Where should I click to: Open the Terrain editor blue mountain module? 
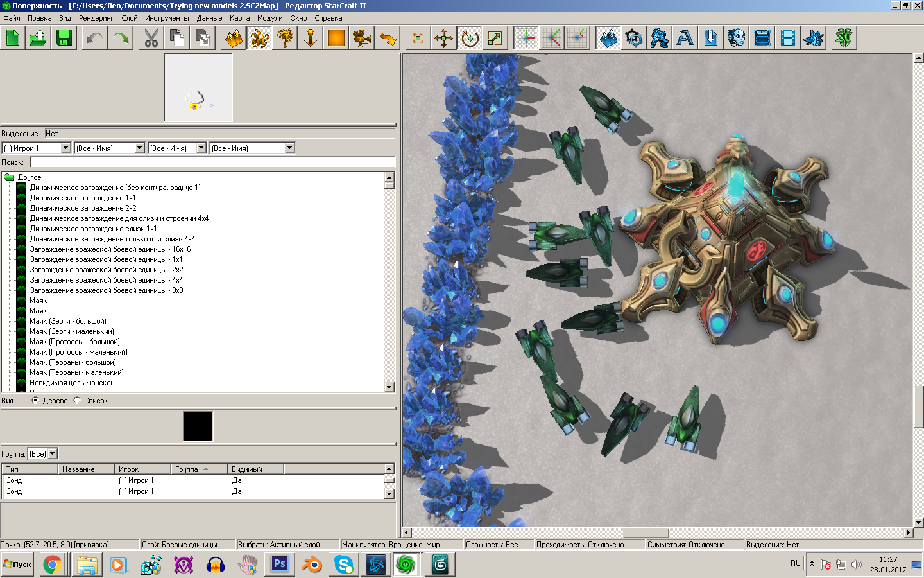point(608,38)
